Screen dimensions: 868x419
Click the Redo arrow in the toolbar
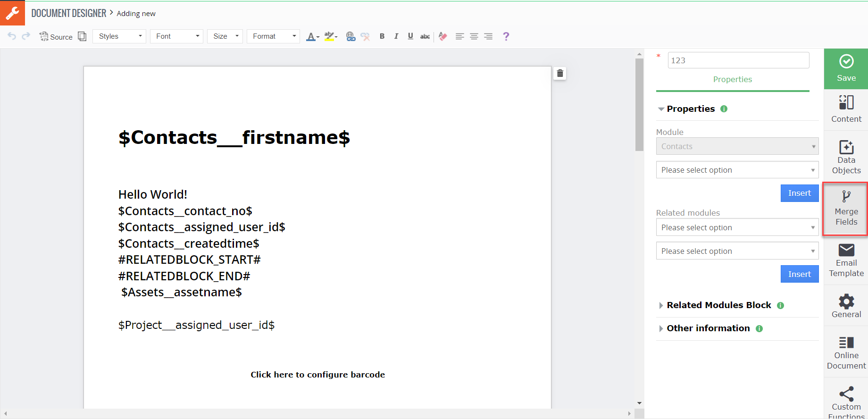tap(26, 36)
